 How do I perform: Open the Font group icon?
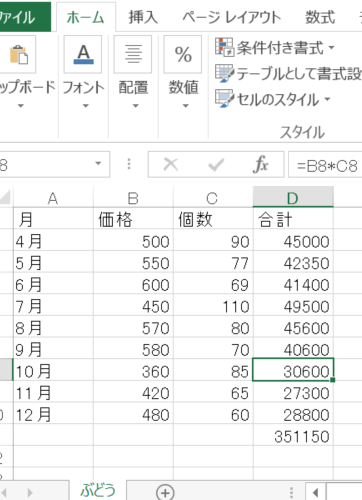click(83, 54)
